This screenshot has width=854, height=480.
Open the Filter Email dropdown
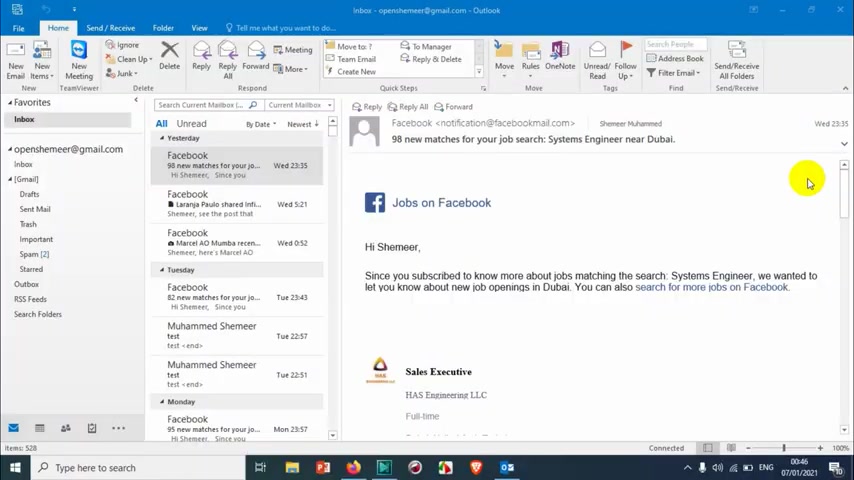[673, 72]
